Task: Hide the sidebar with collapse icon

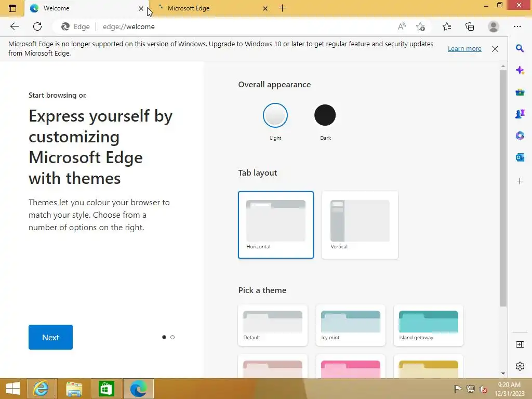Action: 520,345
